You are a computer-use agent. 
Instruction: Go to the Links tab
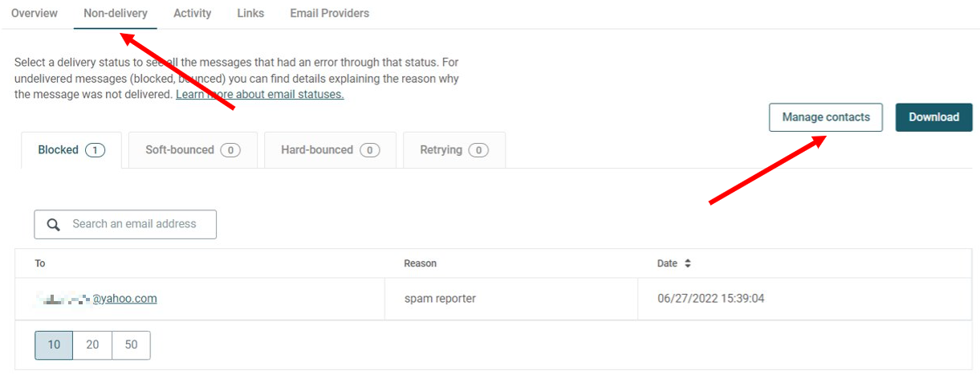pyautogui.click(x=250, y=13)
